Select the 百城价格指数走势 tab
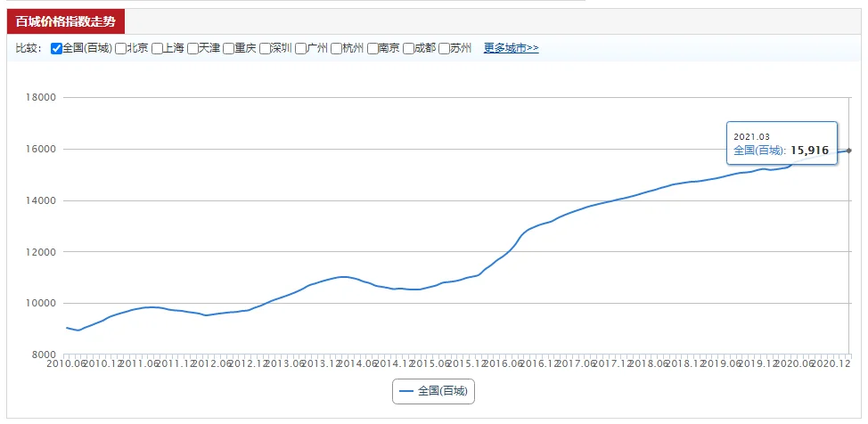 [x=66, y=21]
